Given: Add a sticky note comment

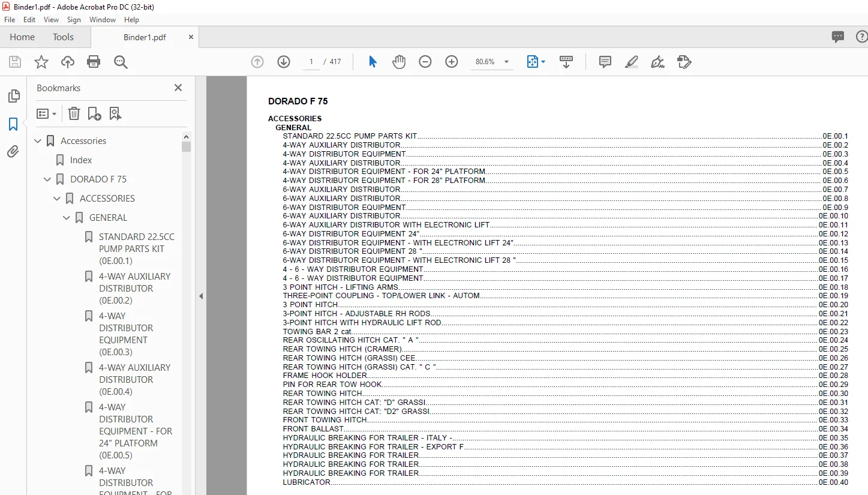Looking at the screenshot, I should (x=605, y=62).
